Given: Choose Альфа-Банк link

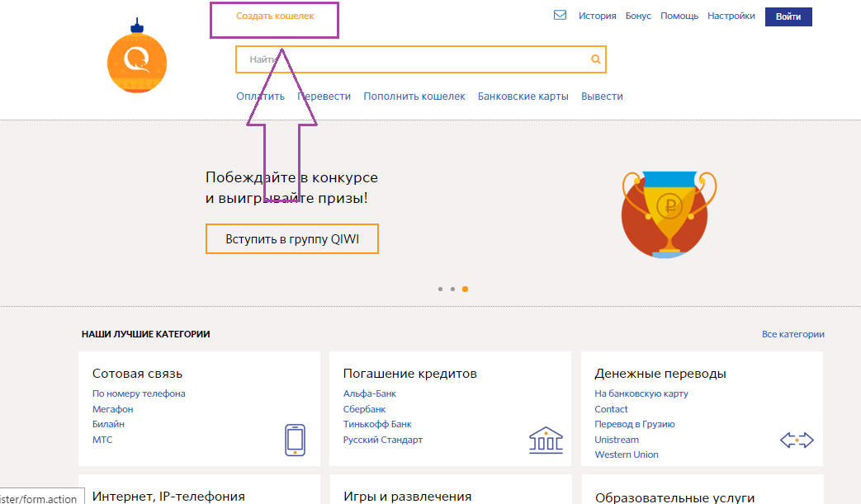Looking at the screenshot, I should (370, 393).
